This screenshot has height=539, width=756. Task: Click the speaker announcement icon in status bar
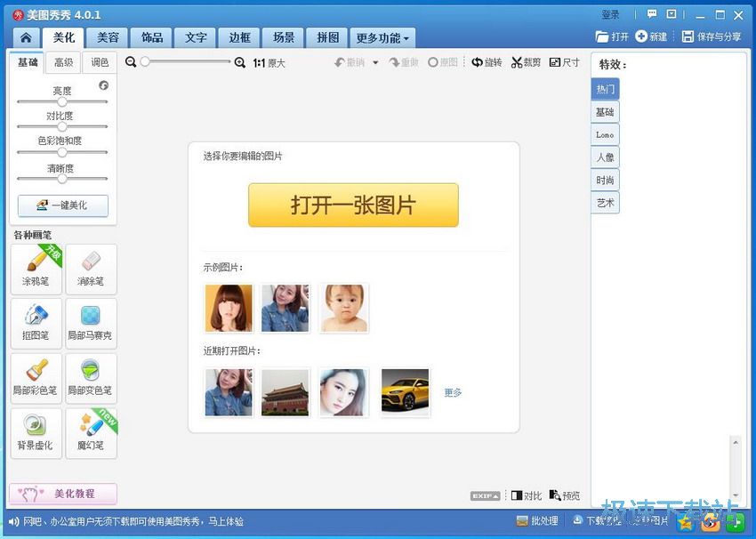14,521
